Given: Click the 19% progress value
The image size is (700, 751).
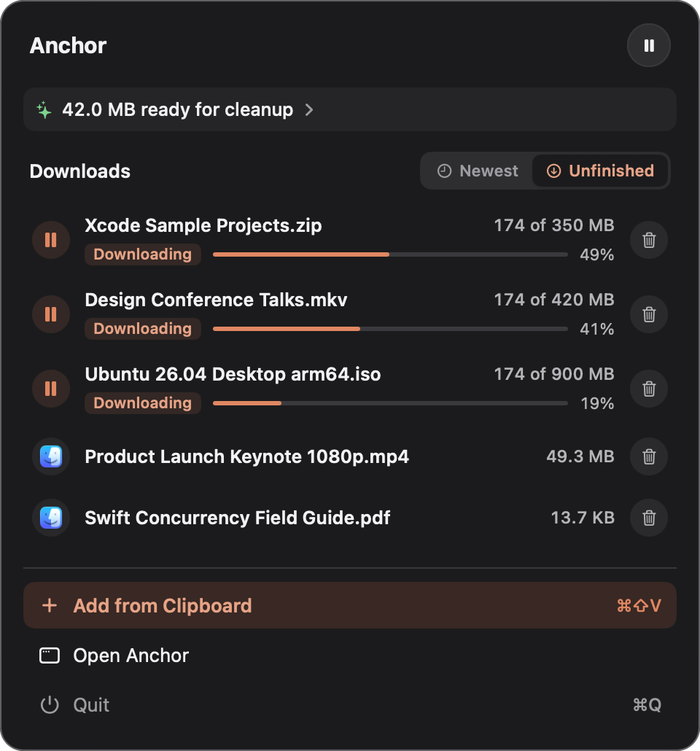Looking at the screenshot, I should point(597,404).
